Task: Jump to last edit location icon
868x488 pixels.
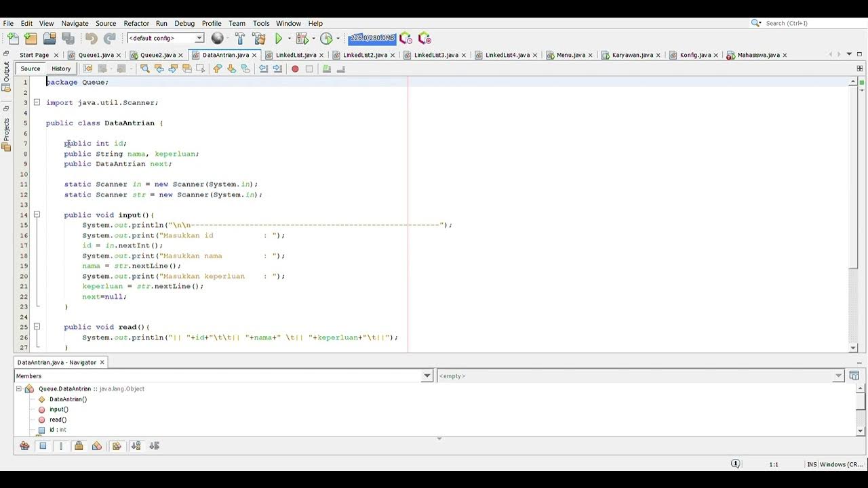Action: pos(87,68)
